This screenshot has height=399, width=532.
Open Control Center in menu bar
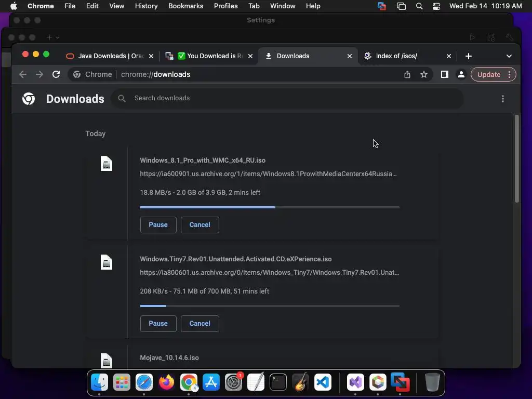pyautogui.click(x=436, y=6)
